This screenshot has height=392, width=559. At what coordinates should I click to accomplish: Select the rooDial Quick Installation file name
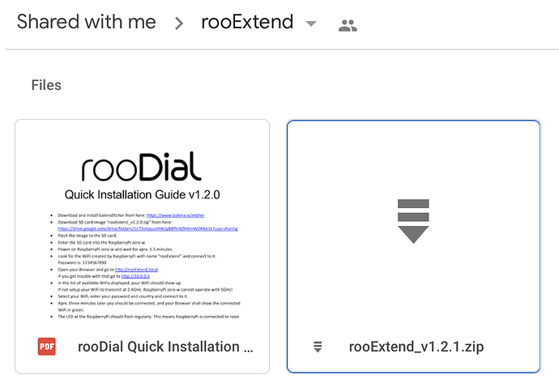165,347
